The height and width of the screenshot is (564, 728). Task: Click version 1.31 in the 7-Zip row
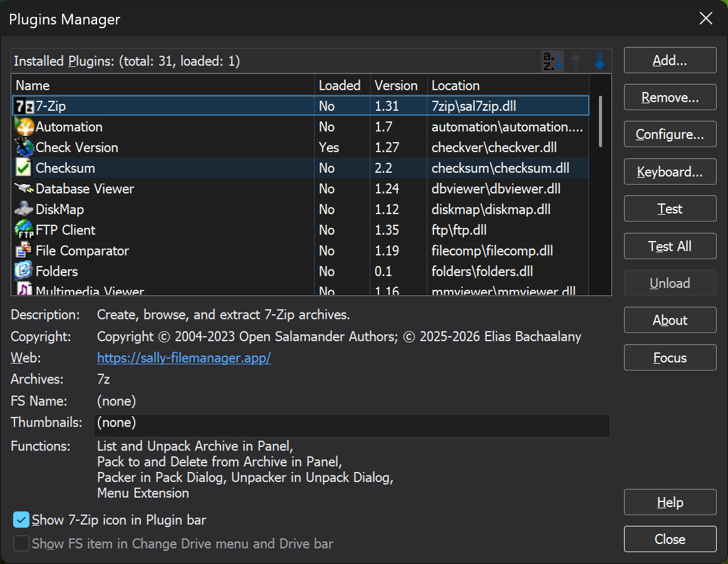click(387, 106)
